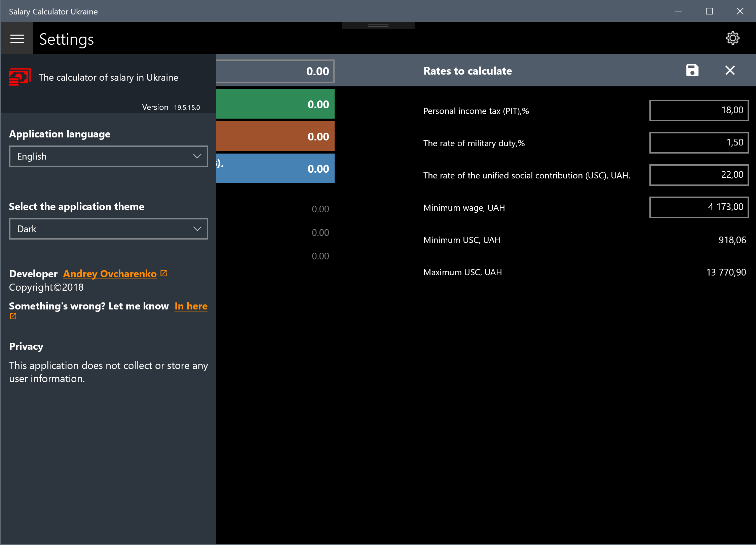Save rates with the floppy disk icon
This screenshot has width=756, height=545.
pos(692,71)
